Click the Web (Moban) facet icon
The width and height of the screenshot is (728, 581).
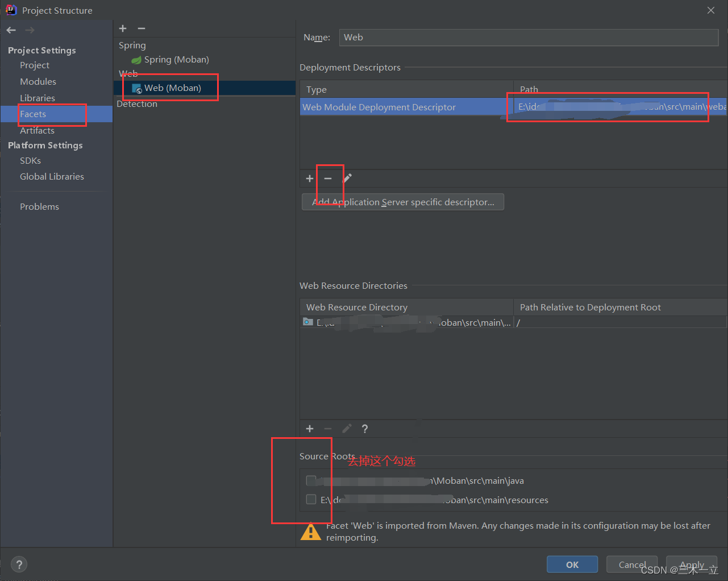[137, 89]
